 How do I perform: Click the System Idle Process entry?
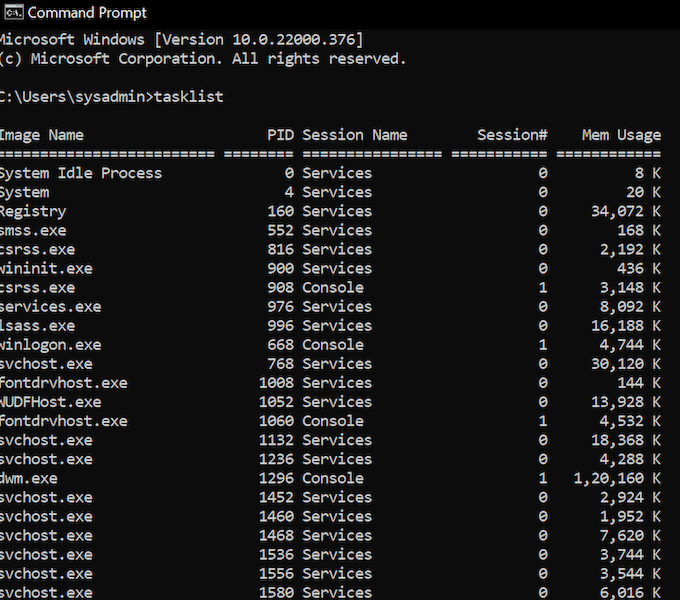(x=81, y=173)
